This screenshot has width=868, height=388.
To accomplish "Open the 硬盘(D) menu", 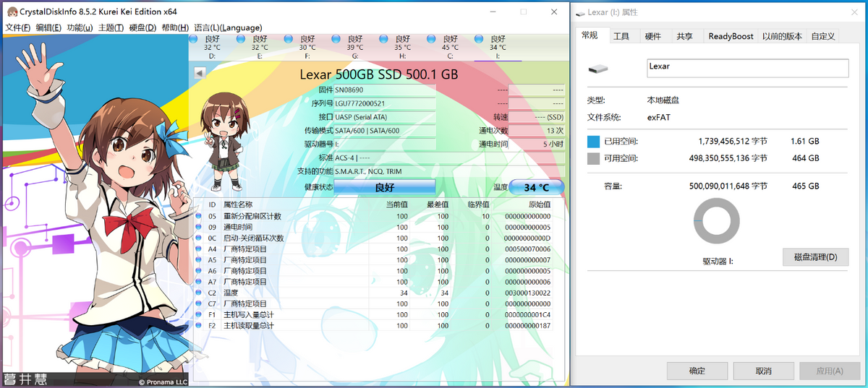I will (x=142, y=27).
